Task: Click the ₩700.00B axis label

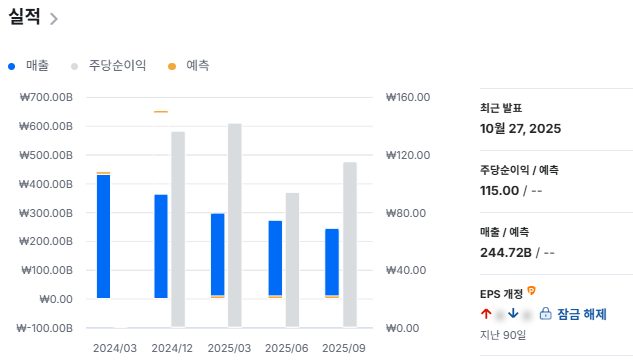Action: tap(46, 97)
